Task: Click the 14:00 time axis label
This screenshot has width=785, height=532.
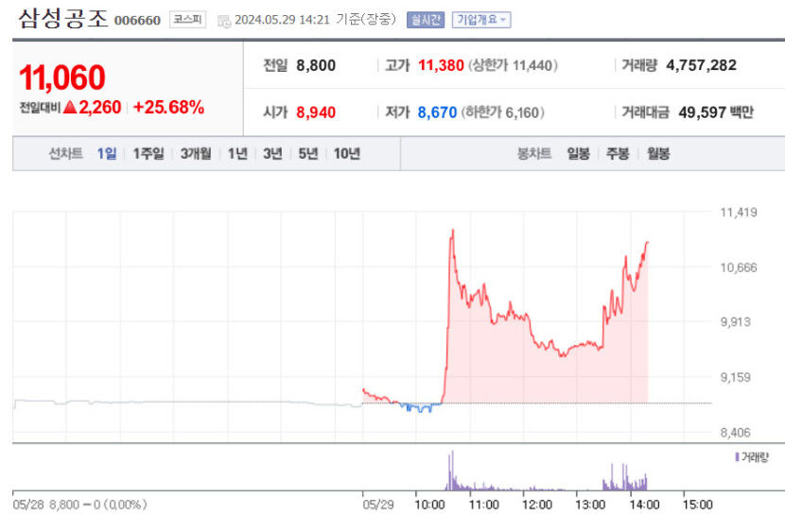Action: click(644, 505)
